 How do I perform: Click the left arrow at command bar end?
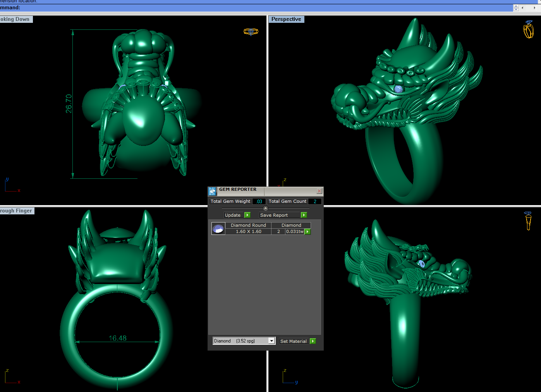tap(522, 8)
